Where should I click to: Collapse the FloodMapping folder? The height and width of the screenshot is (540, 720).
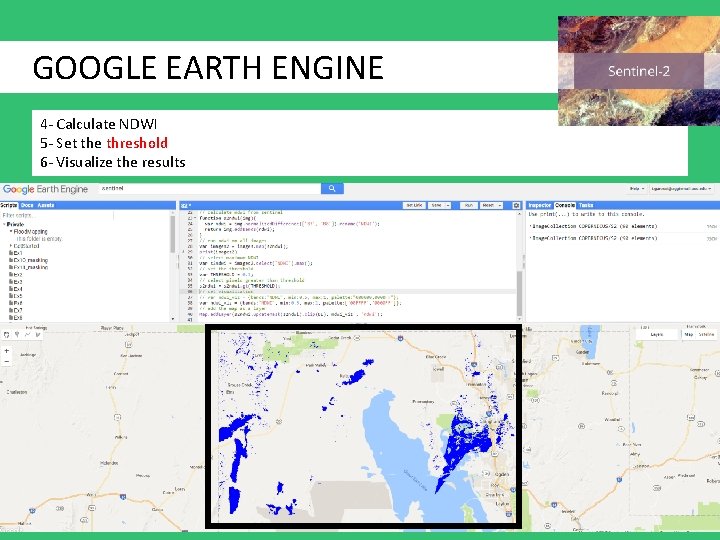pyautogui.click(x=11, y=231)
